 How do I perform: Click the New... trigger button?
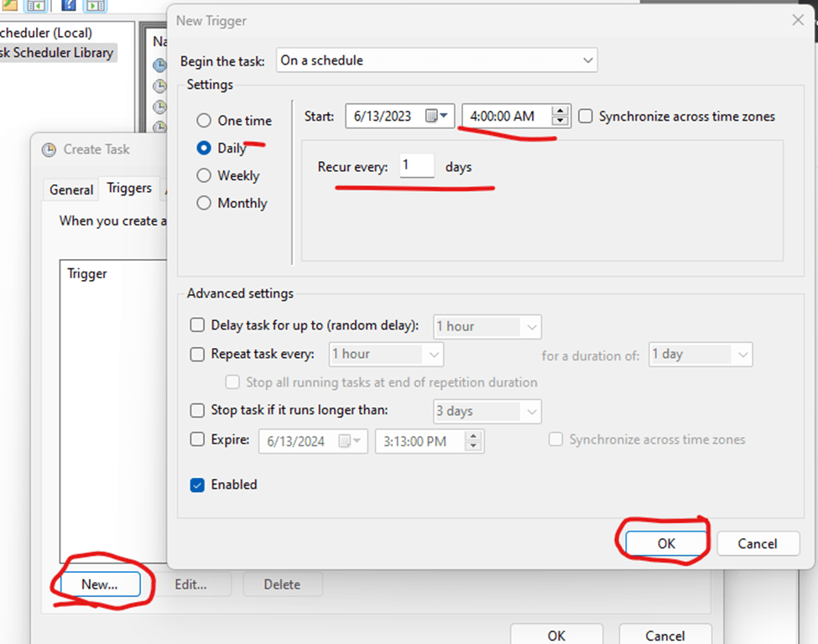pyautogui.click(x=100, y=584)
